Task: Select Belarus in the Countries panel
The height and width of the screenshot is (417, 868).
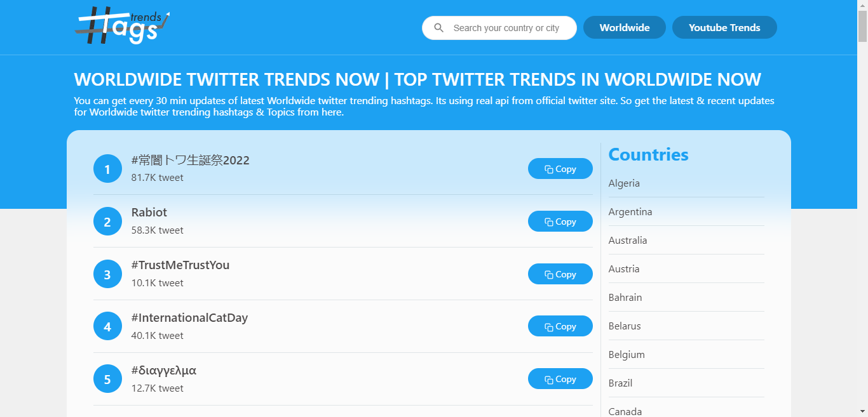Action: (624, 326)
